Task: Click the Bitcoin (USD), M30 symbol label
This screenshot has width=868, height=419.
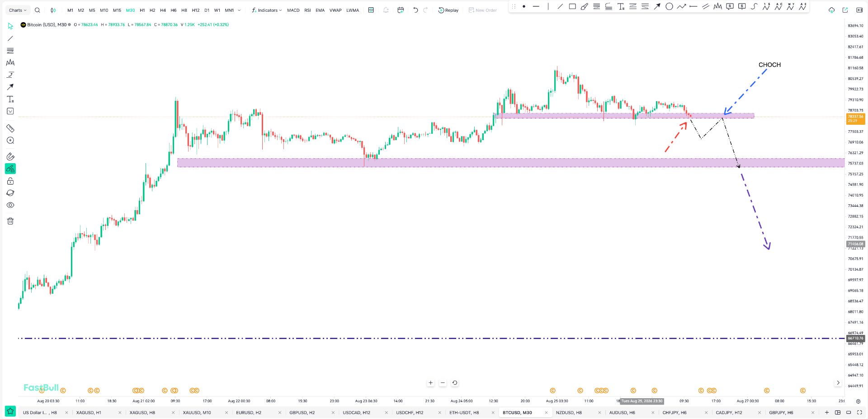Action: [x=47, y=25]
